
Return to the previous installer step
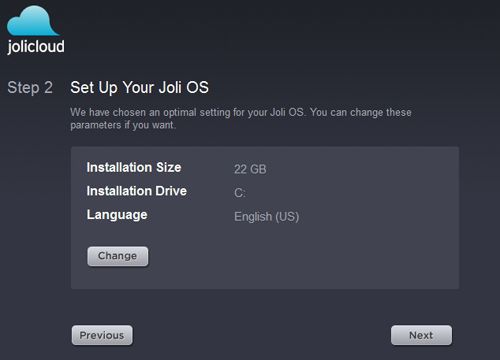[102, 335]
